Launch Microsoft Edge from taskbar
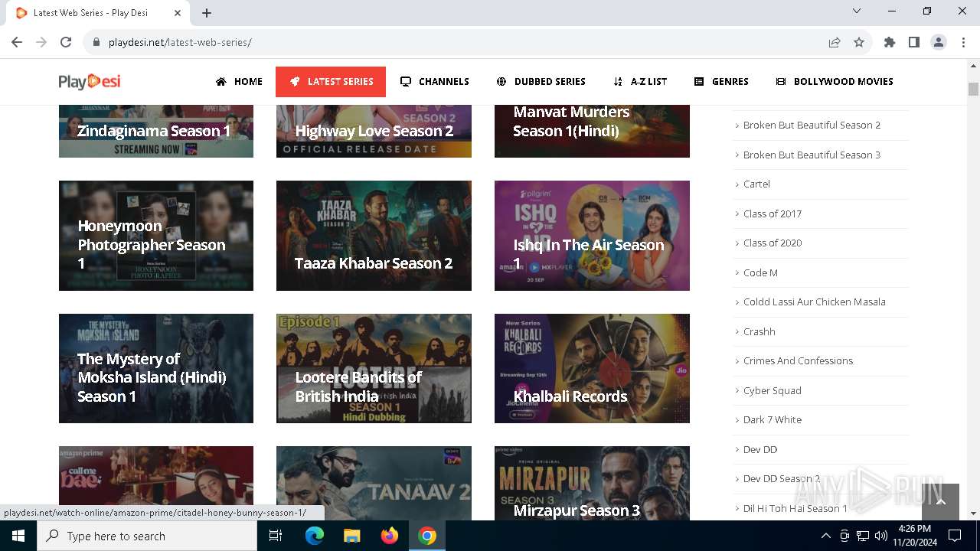Viewport: 980px width, 551px height. click(315, 536)
